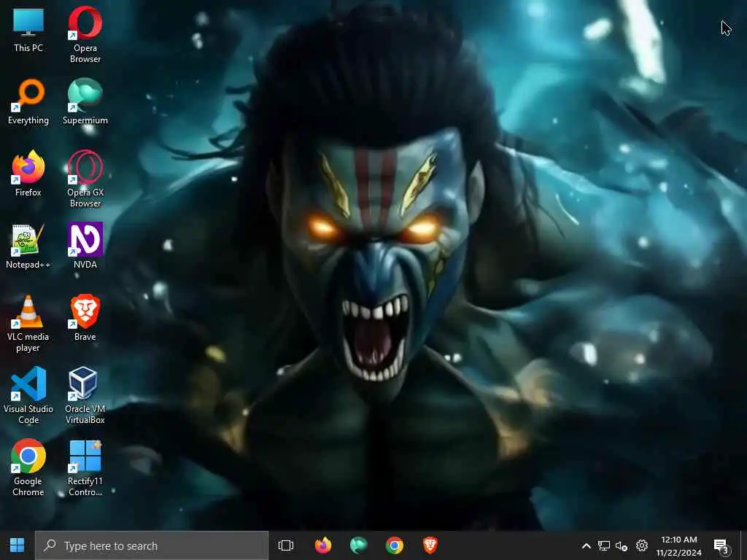747x560 pixels.
Task: Select the Google Chrome desktop shortcut
Action: coord(28,468)
